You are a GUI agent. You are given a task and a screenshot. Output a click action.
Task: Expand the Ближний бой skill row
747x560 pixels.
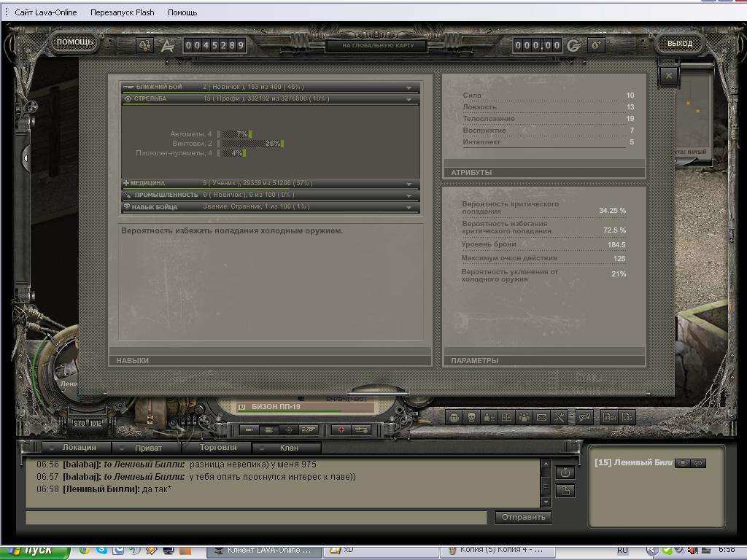point(409,87)
